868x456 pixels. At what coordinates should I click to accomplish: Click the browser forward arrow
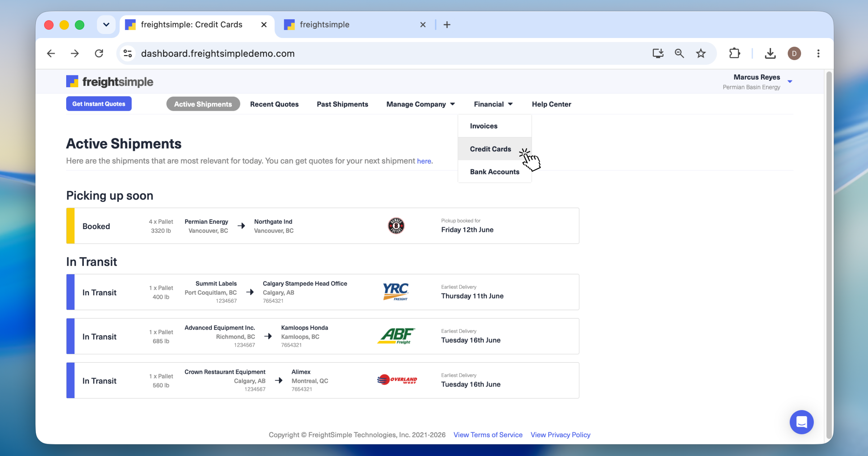coord(75,54)
